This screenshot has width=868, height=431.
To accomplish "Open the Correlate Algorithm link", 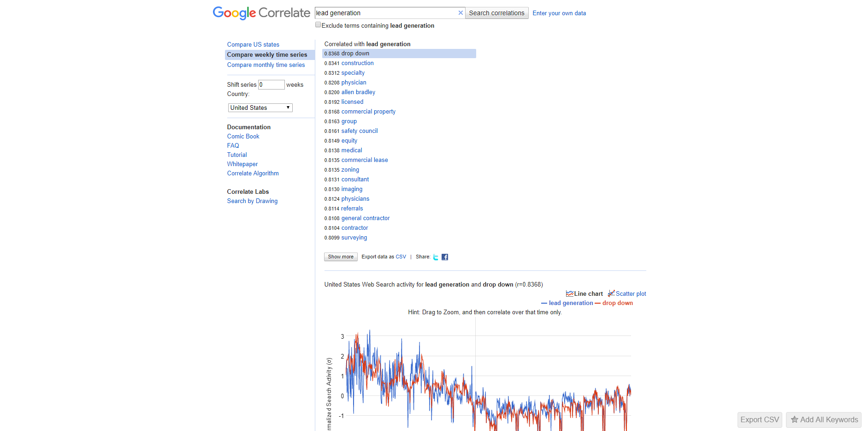I will pyautogui.click(x=253, y=173).
